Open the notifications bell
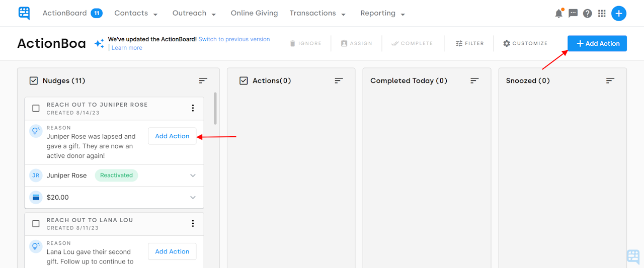The height and width of the screenshot is (268, 644). click(x=558, y=14)
